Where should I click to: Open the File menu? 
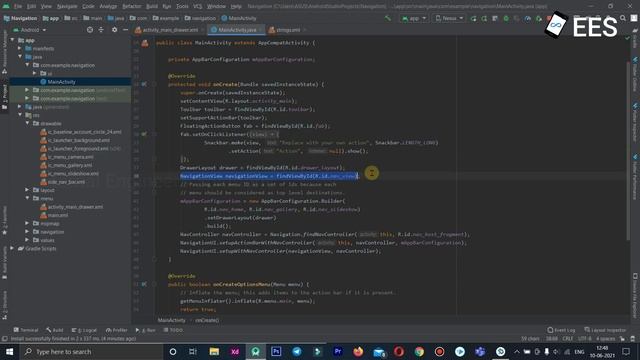[18, 6]
